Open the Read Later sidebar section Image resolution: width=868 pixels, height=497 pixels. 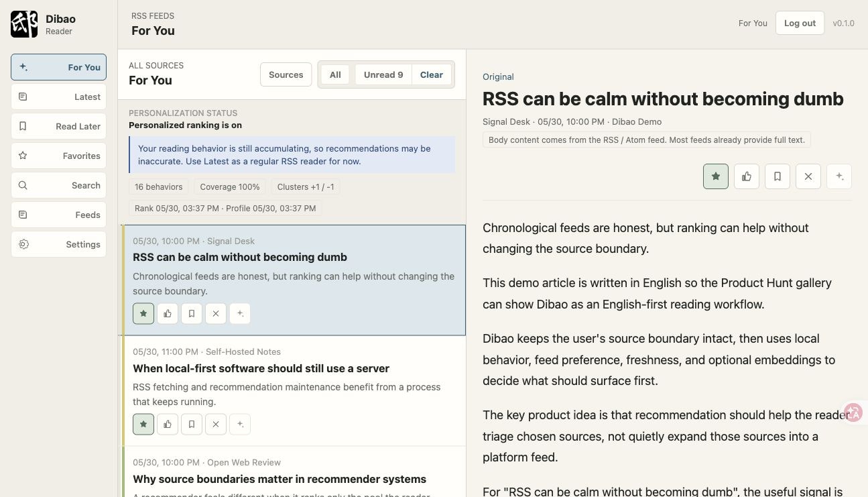[x=58, y=126]
